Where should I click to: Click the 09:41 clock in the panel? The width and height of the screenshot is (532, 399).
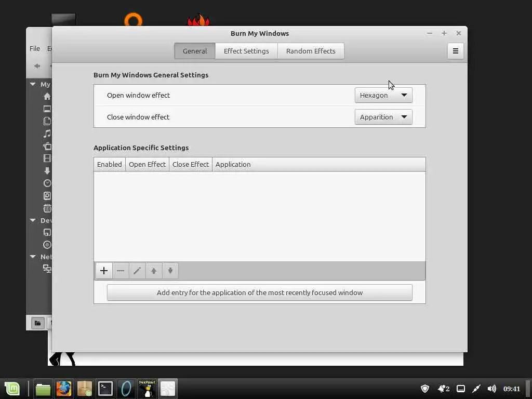tap(512, 389)
